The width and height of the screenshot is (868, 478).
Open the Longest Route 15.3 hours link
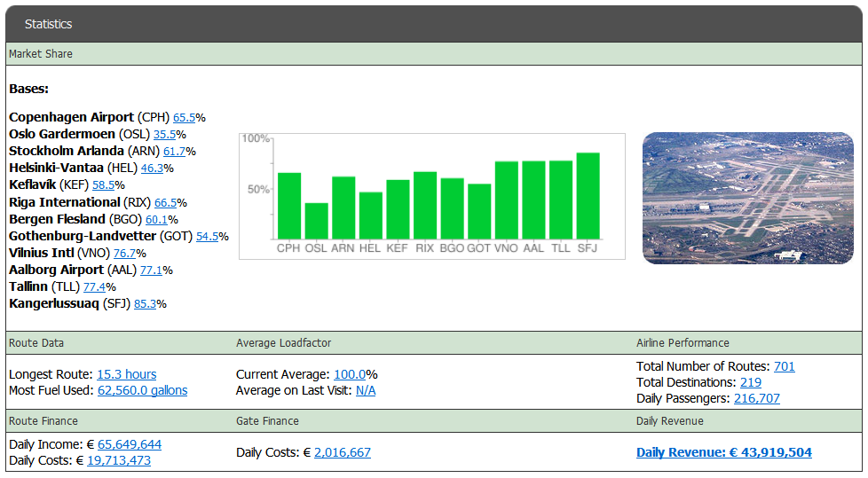(126, 374)
